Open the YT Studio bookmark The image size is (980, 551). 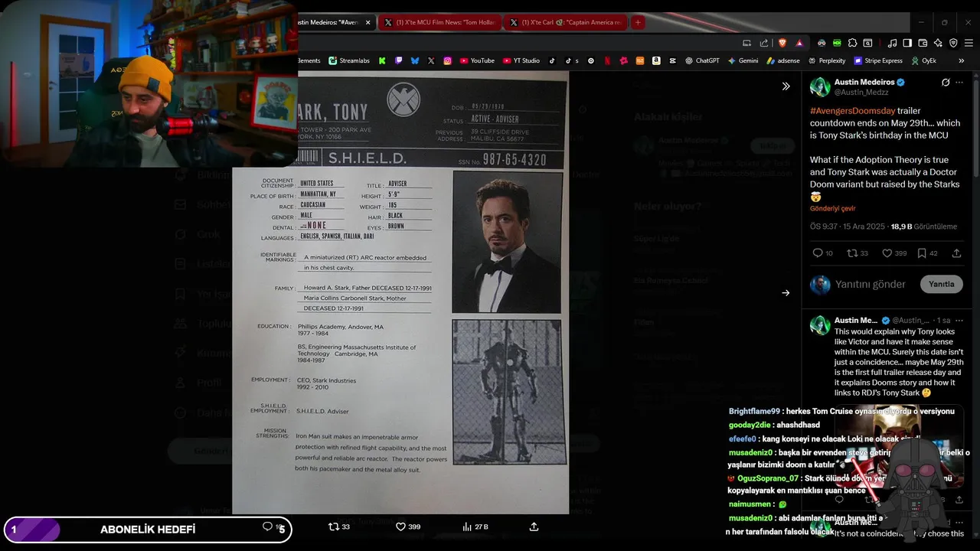point(521,60)
